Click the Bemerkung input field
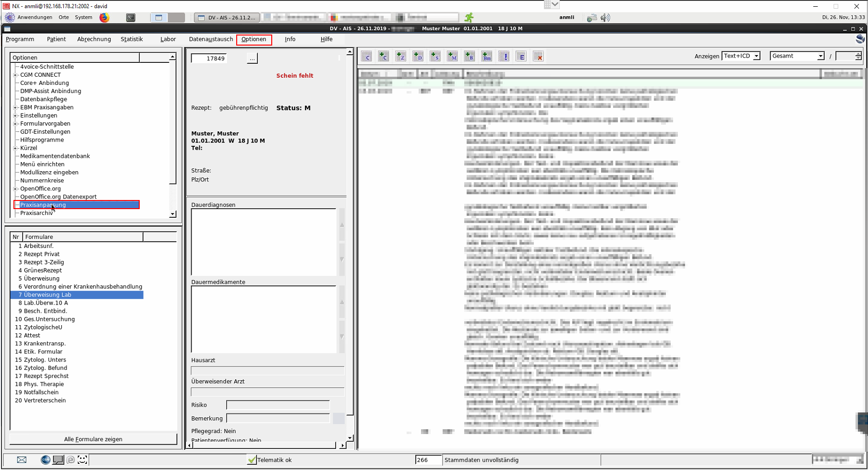This screenshot has width=868, height=470. tap(278, 418)
